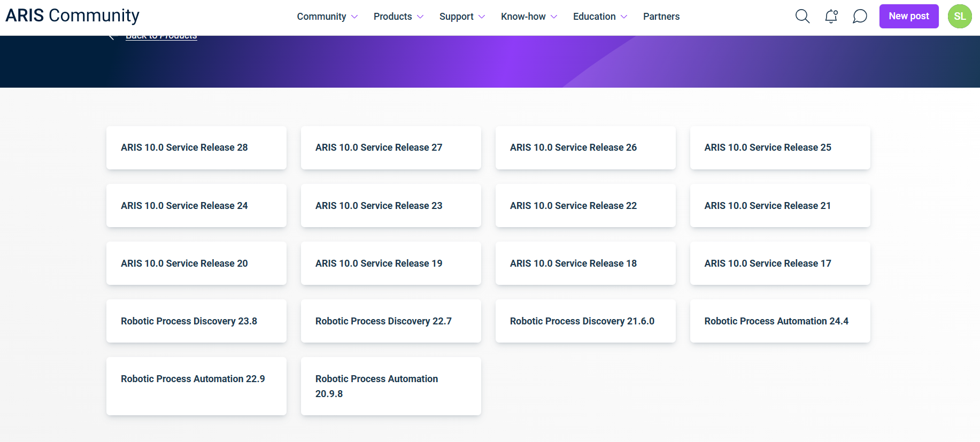Image resolution: width=980 pixels, height=442 pixels.
Task: Expand the Products dropdown menu
Action: coord(398,17)
